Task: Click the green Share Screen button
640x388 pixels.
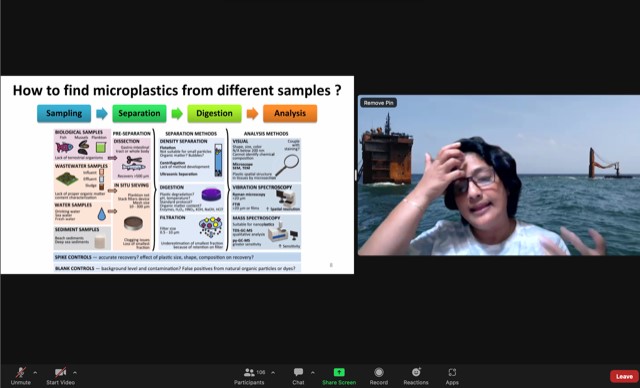Action: (x=339, y=376)
